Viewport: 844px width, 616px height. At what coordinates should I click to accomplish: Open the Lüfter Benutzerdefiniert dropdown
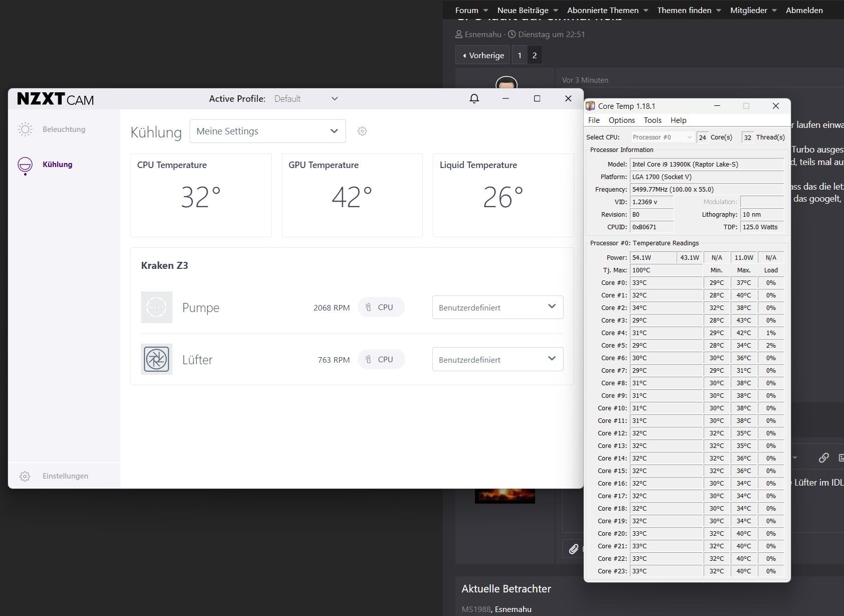click(497, 359)
